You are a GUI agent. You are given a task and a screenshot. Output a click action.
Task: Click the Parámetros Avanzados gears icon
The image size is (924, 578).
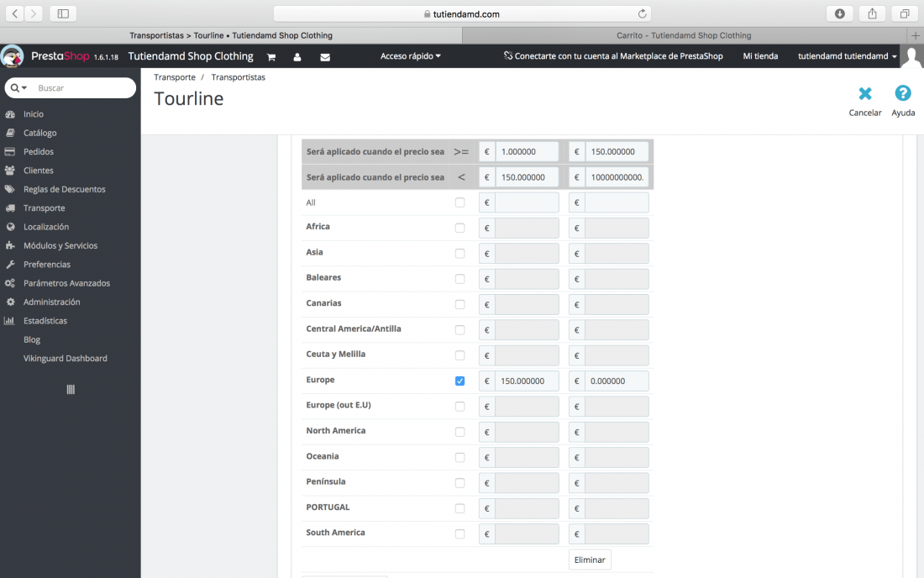click(10, 283)
